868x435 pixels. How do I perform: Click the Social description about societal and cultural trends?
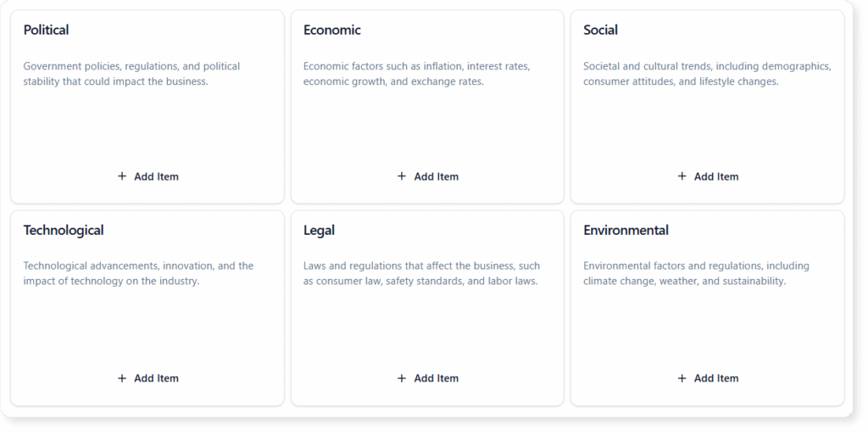coord(706,74)
